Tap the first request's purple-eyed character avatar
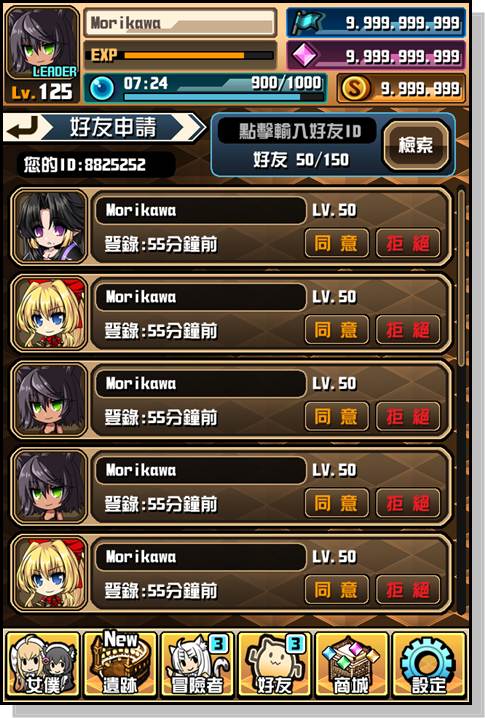This screenshot has width=485, height=718. [49, 227]
